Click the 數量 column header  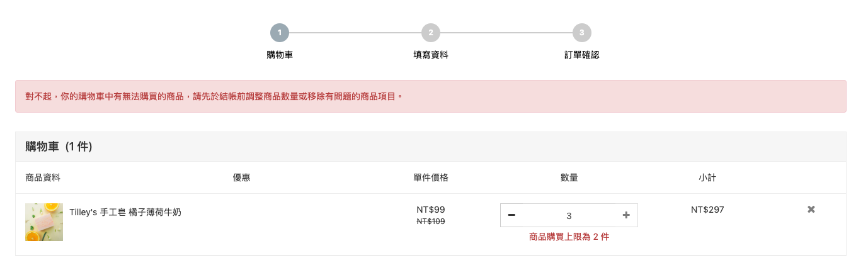(x=569, y=177)
